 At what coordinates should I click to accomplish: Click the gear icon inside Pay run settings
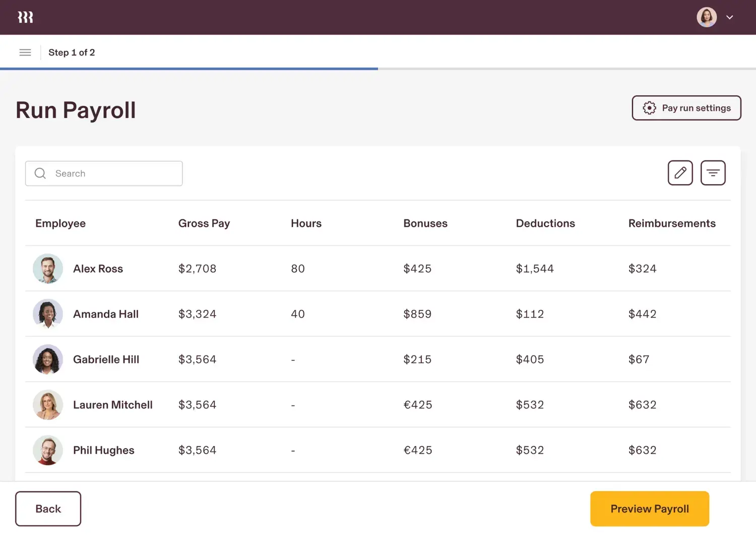pyautogui.click(x=650, y=107)
